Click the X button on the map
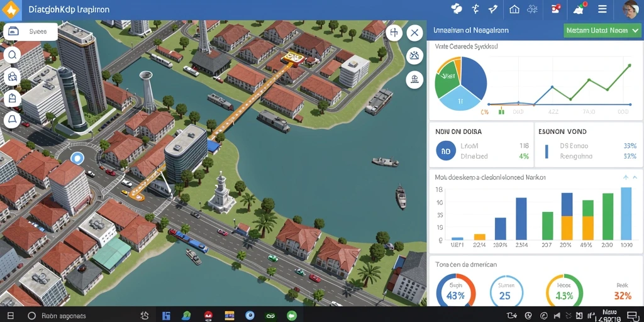The image size is (644, 322). pos(414,33)
